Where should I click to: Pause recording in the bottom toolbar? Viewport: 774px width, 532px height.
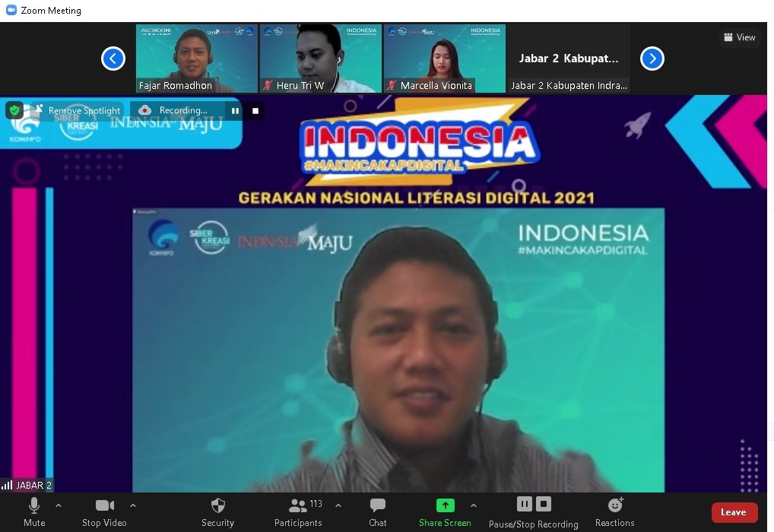(524, 504)
